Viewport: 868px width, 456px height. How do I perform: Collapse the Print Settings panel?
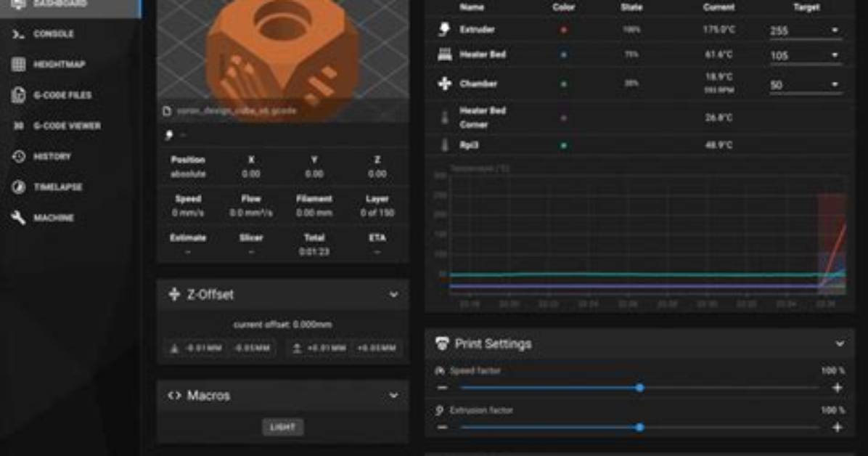pos(840,344)
